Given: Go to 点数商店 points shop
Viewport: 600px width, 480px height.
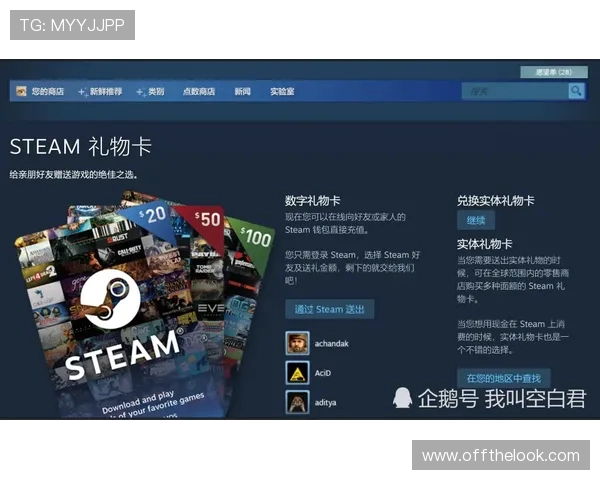Looking at the screenshot, I should (199, 91).
